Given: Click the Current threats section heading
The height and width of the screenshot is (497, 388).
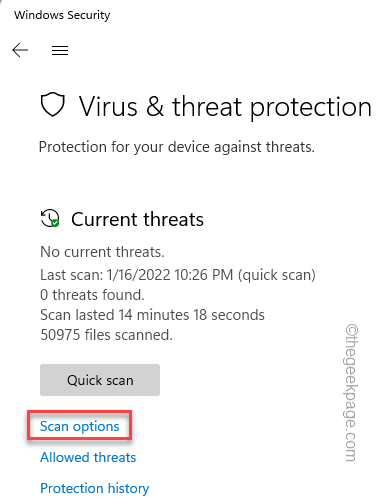Looking at the screenshot, I should click(137, 219).
